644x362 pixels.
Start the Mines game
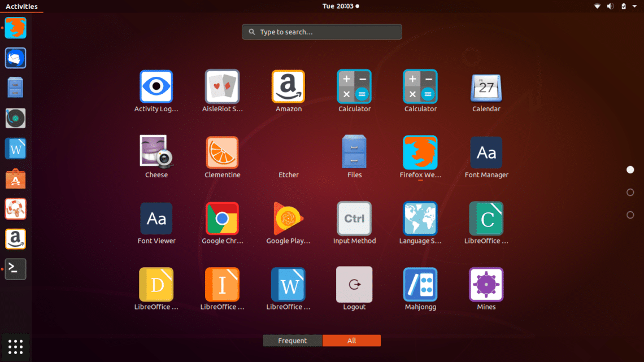pos(486,285)
